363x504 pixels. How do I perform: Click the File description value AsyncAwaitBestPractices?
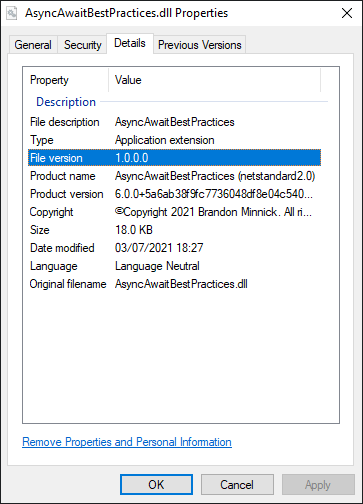(175, 122)
